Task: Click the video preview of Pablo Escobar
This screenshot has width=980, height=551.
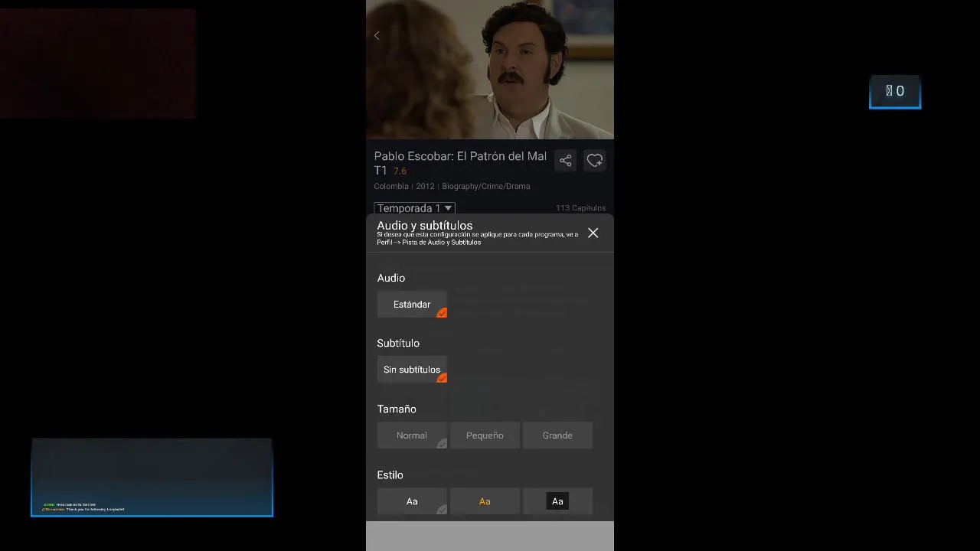Action: (490, 70)
